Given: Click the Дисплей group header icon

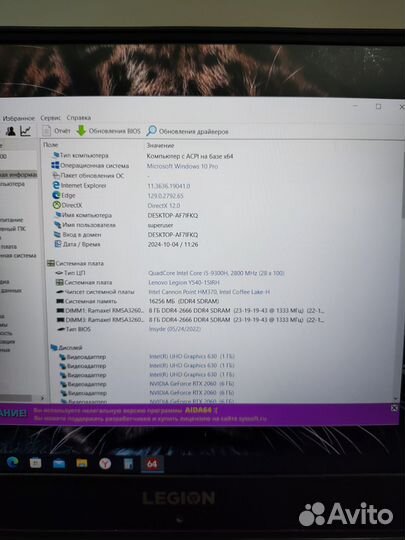Looking at the screenshot, I should pos(54,347).
